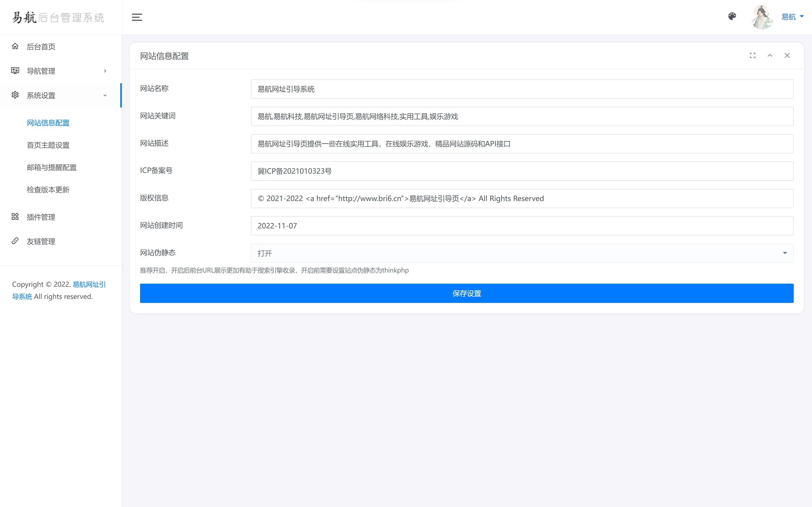The width and height of the screenshot is (812, 507).
Task: Click the 网站信息配置 fullscreen expand icon
Action: click(x=752, y=55)
